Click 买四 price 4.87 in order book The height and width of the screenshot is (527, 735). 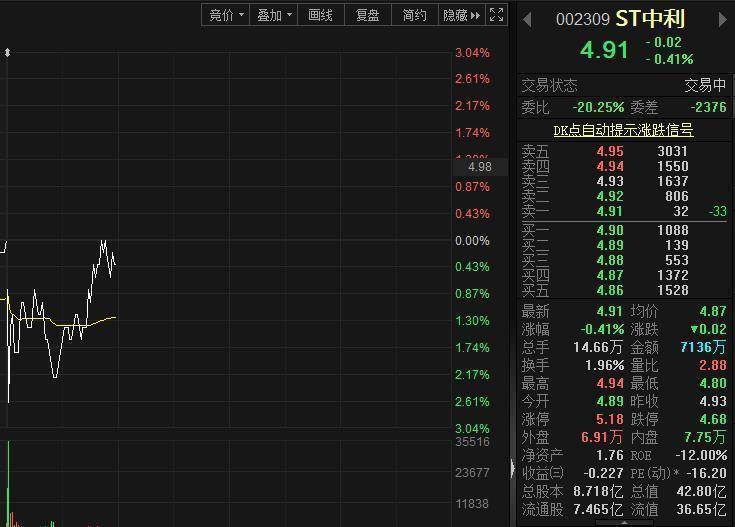(x=610, y=275)
